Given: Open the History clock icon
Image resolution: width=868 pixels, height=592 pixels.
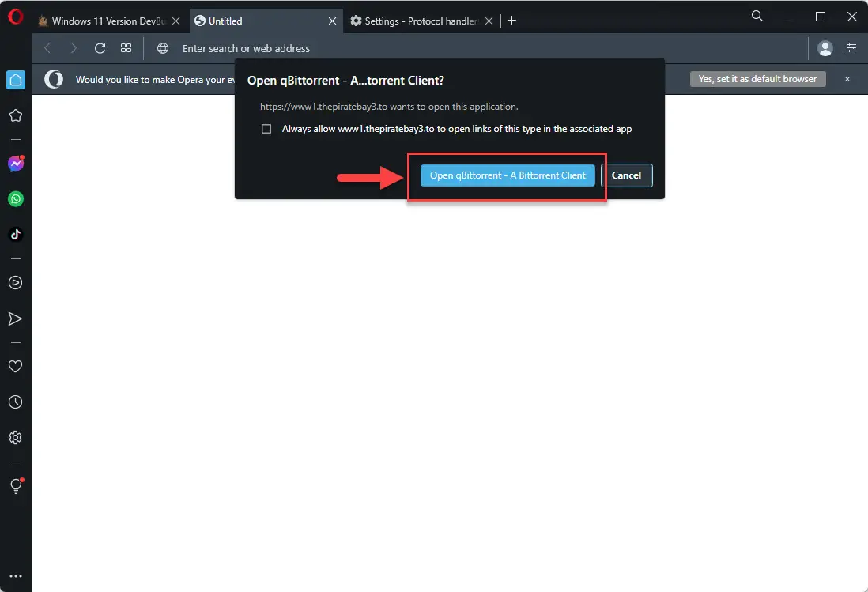Looking at the screenshot, I should point(16,402).
